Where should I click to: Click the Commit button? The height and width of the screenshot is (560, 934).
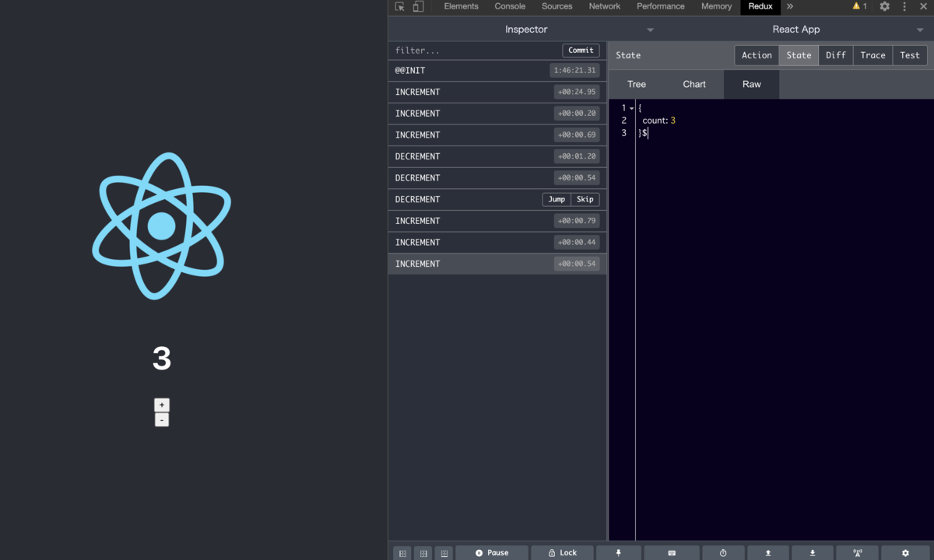(x=581, y=50)
